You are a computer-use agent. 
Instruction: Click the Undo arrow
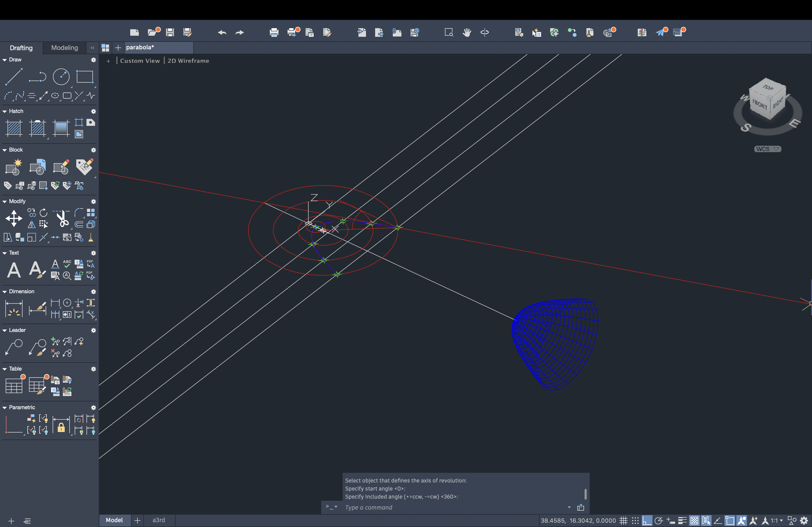[222, 32]
